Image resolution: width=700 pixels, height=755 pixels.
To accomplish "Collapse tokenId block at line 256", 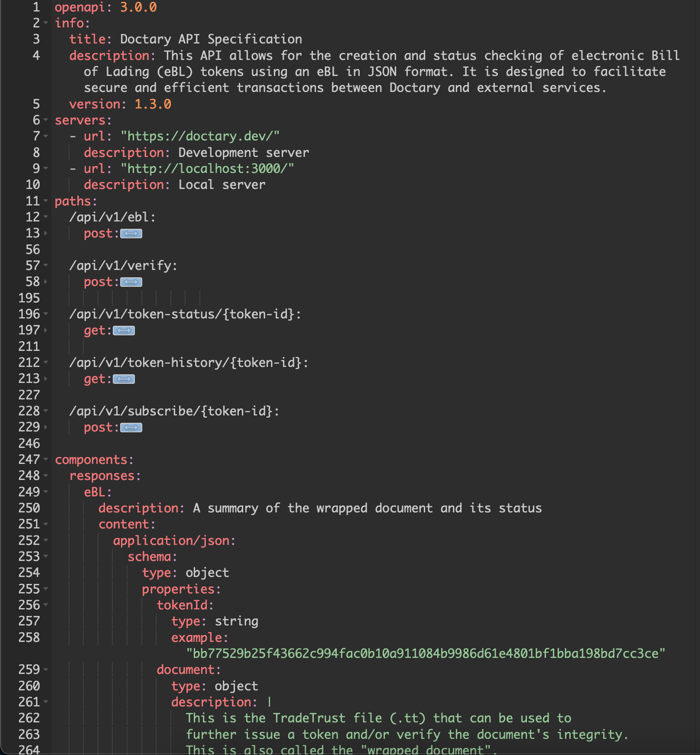I will click(46, 604).
